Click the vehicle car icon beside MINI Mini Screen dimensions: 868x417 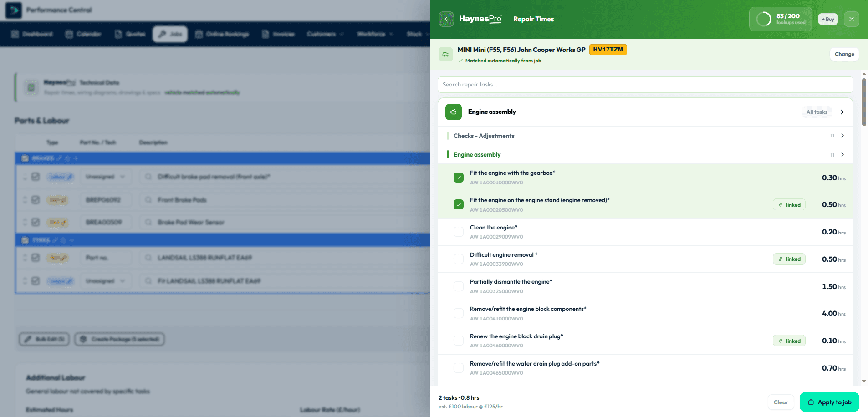pos(446,54)
